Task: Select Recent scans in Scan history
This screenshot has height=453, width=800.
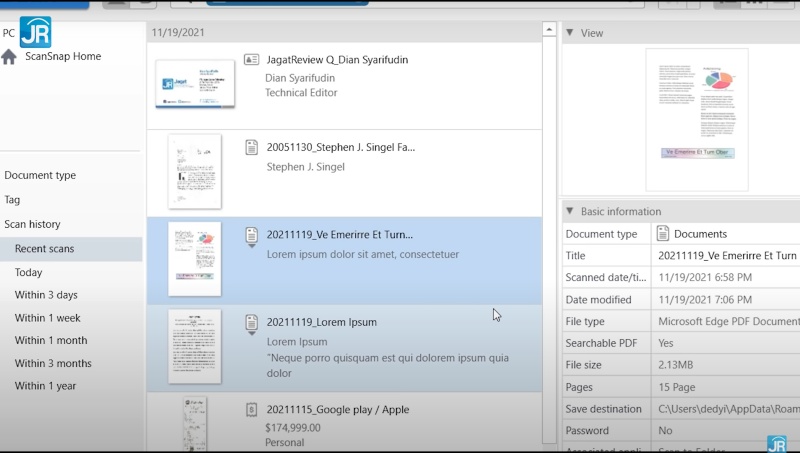Action: [x=44, y=249]
